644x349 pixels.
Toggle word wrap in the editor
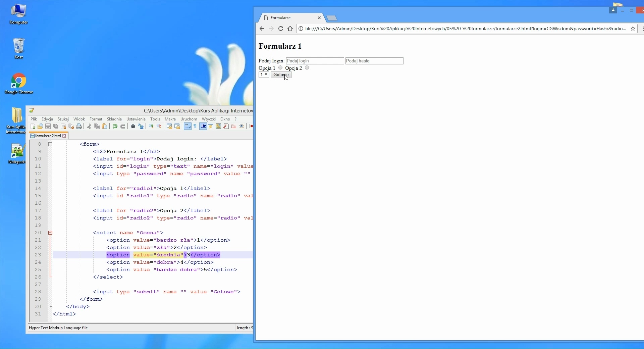187,127
